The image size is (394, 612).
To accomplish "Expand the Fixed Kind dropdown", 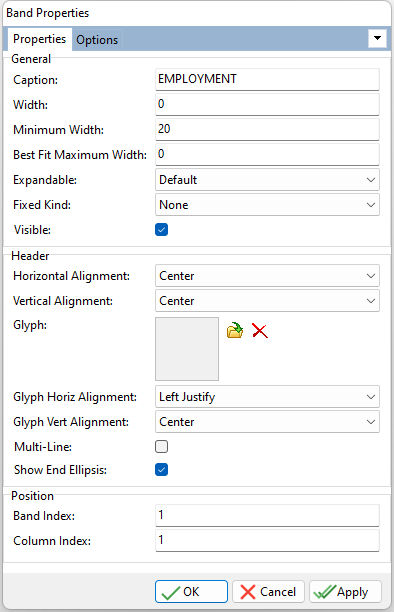I will tap(267, 205).
